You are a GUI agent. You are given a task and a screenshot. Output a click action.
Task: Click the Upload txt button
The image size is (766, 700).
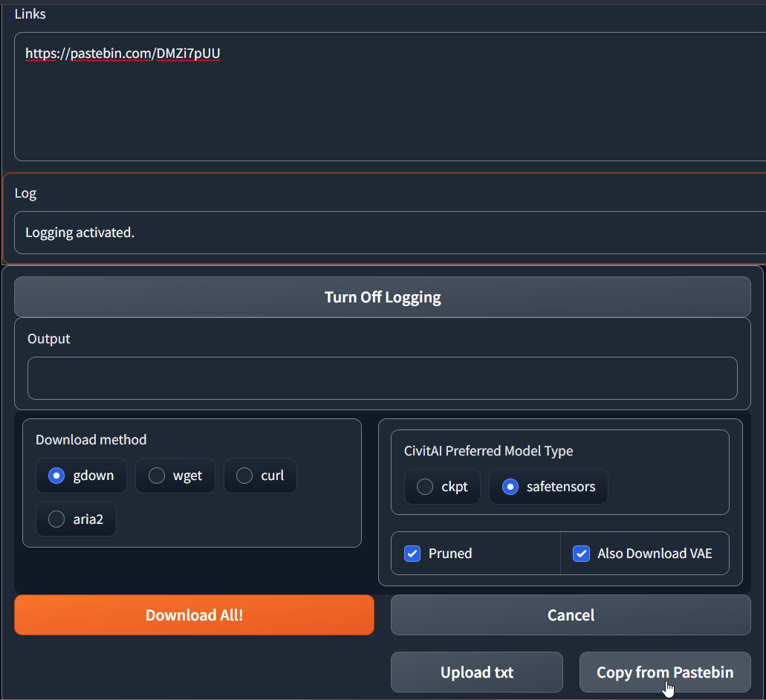(x=477, y=673)
